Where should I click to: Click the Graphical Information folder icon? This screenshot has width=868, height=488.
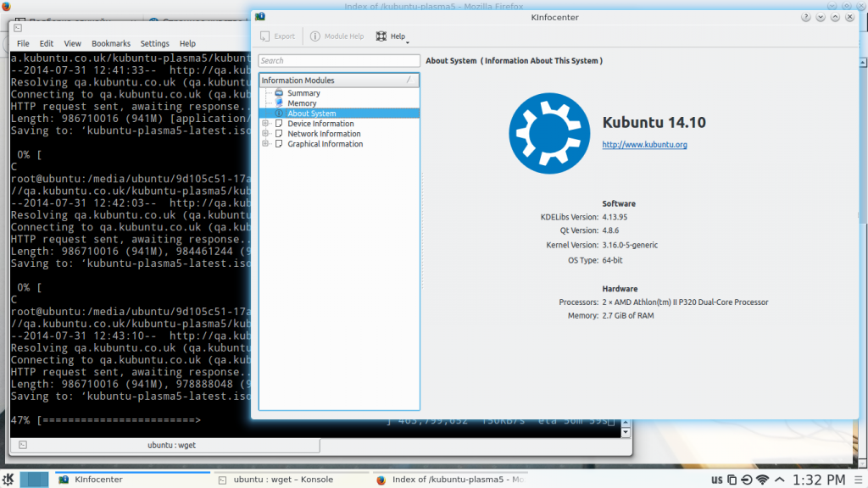(279, 144)
